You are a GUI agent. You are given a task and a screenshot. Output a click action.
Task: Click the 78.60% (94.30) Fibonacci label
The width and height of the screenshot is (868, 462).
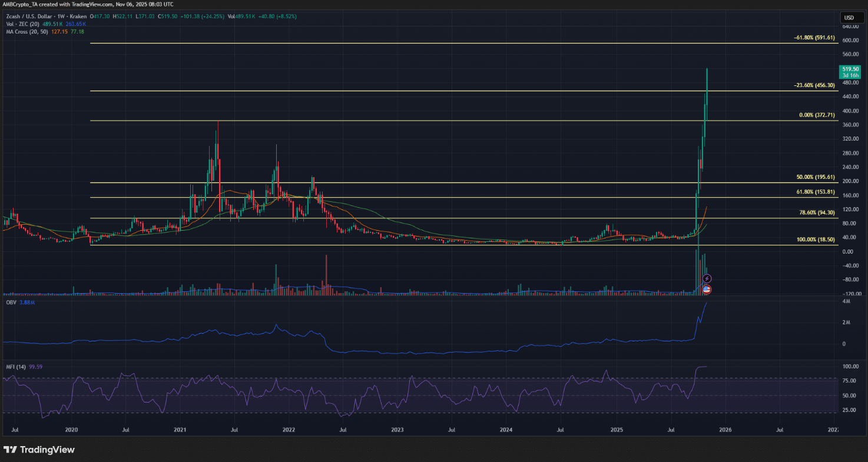tap(816, 213)
